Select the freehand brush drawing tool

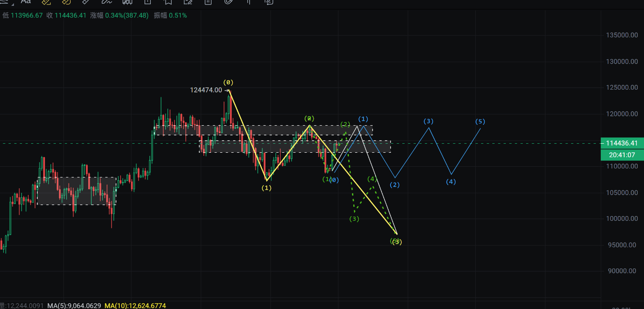(x=107, y=1)
